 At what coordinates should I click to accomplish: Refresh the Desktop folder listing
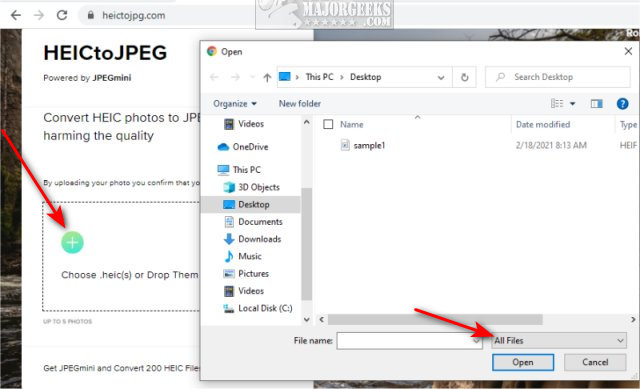[464, 77]
